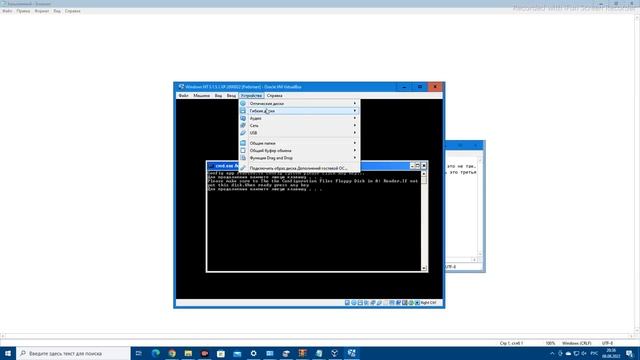640x360 pixels.
Task: Select the Гибкие диски menu entry
Action: 299,111
